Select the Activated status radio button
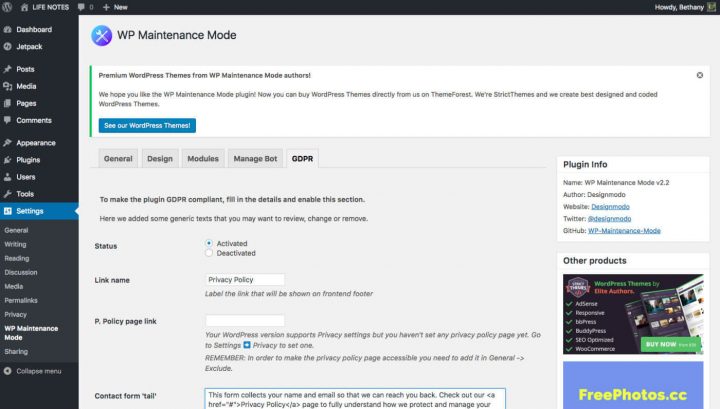Screen dimensions: 720x409 (209, 243)
